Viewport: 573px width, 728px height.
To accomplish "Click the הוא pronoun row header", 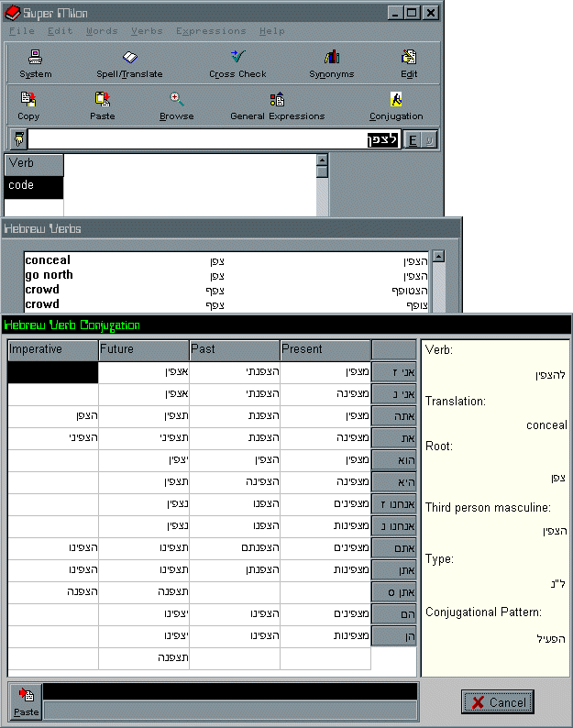I will tap(393, 460).
